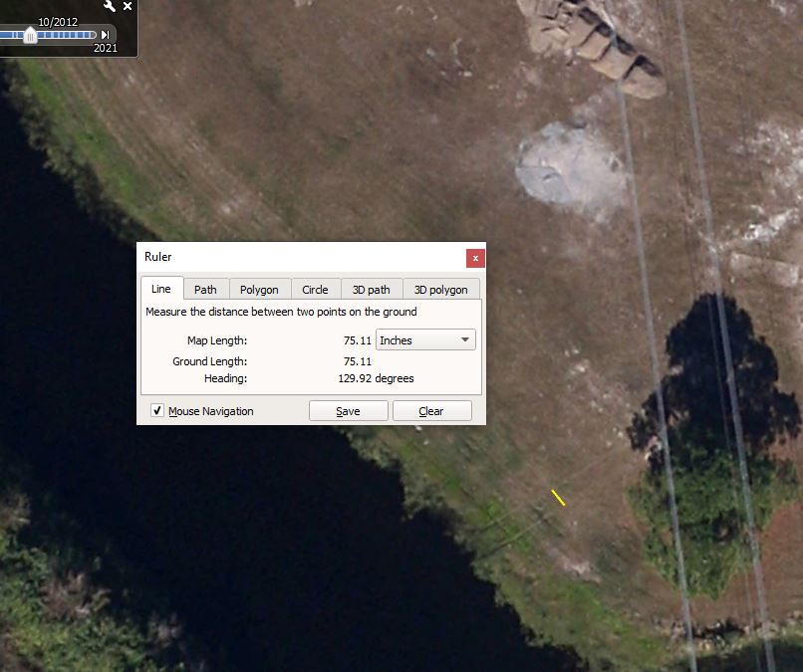Click the Ruler dialog title bar
The image size is (803, 672).
point(299,257)
